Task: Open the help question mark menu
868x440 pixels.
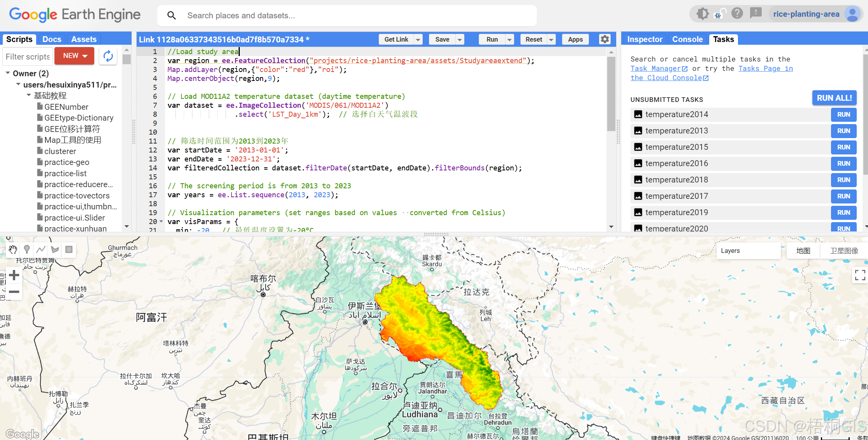Action: tap(737, 14)
